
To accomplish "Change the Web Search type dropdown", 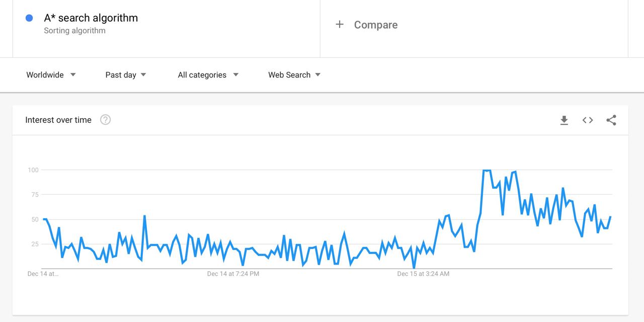I will (294, 75).
